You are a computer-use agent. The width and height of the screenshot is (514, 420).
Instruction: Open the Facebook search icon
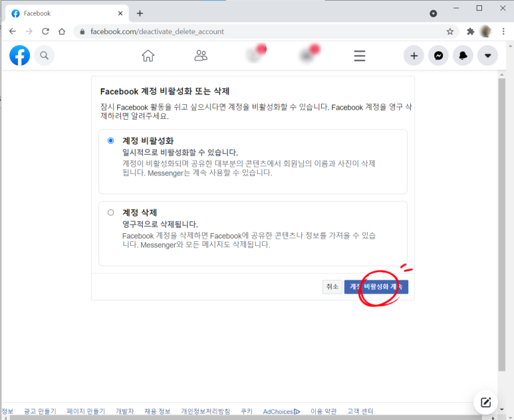tap(45, 55)
